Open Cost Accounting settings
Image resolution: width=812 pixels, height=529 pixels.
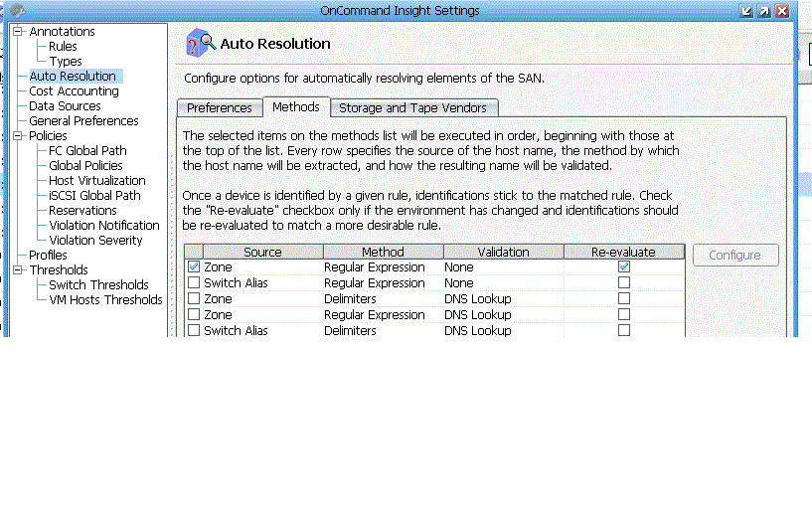pyautogui.click(x=74, y=91)
